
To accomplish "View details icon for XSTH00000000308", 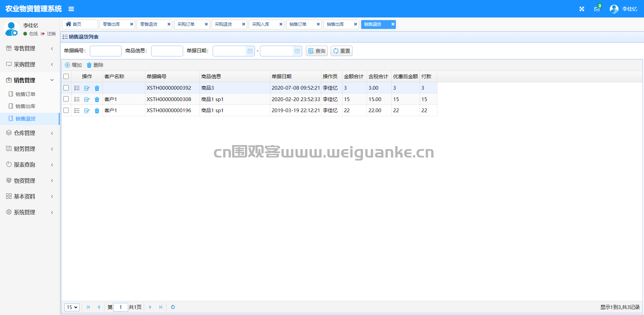I will 77,99.
